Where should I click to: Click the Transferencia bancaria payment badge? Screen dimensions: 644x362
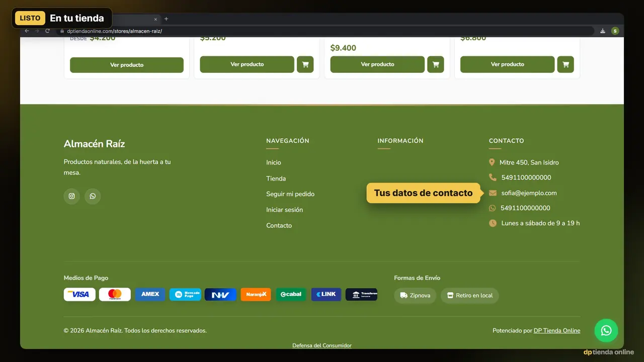[x=361, y=295]
